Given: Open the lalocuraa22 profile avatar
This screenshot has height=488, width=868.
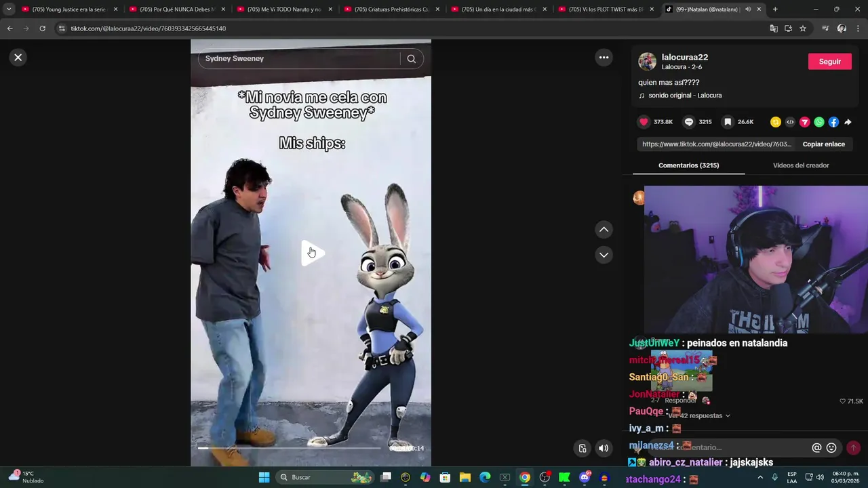Looking at the screenshot, I should point(647,62).
